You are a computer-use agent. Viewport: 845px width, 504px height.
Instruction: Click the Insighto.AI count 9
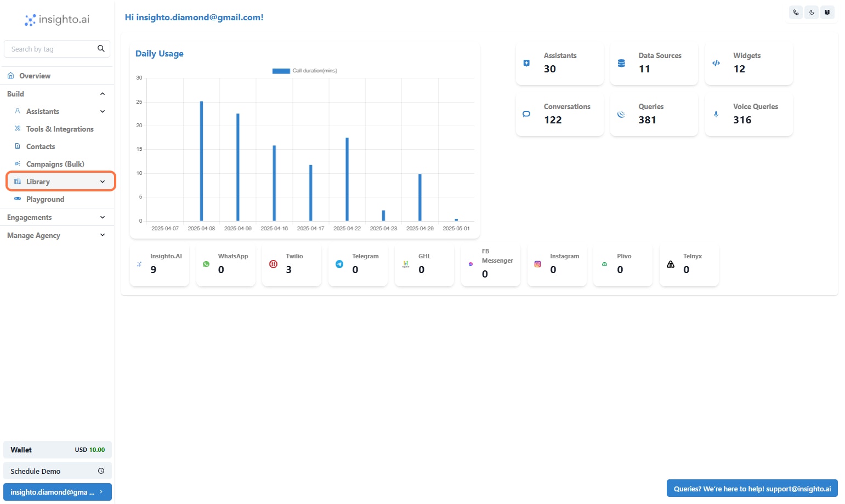[x=154, y=270]
